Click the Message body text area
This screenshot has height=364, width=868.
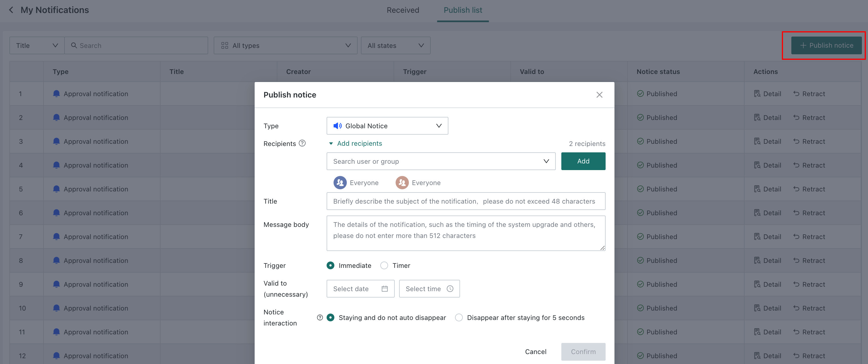point(466,233)
